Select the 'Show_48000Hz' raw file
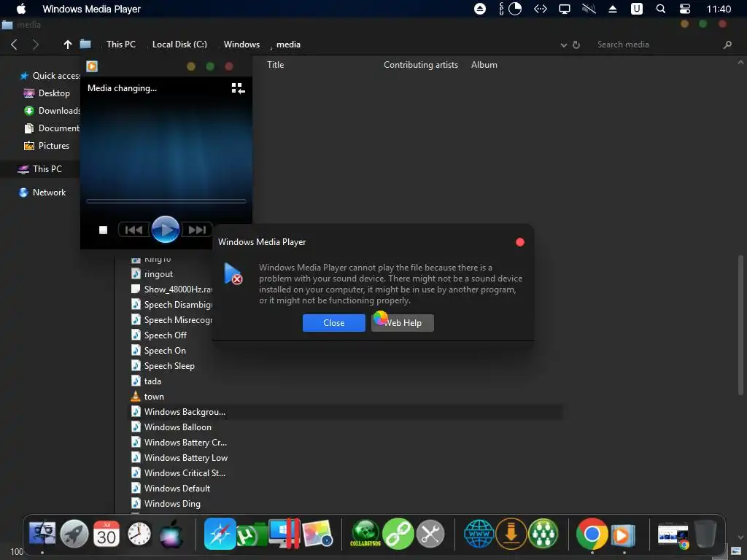This screenshot has height=560, width=747. pos(171,289)
